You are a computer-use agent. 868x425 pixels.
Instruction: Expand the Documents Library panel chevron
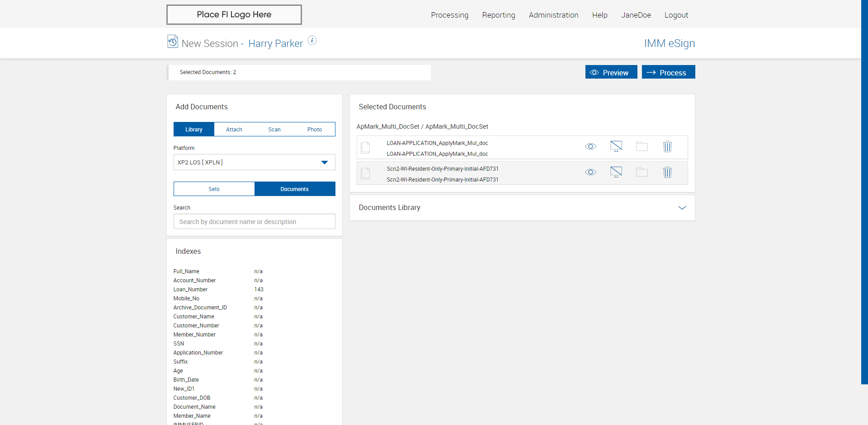682,208
